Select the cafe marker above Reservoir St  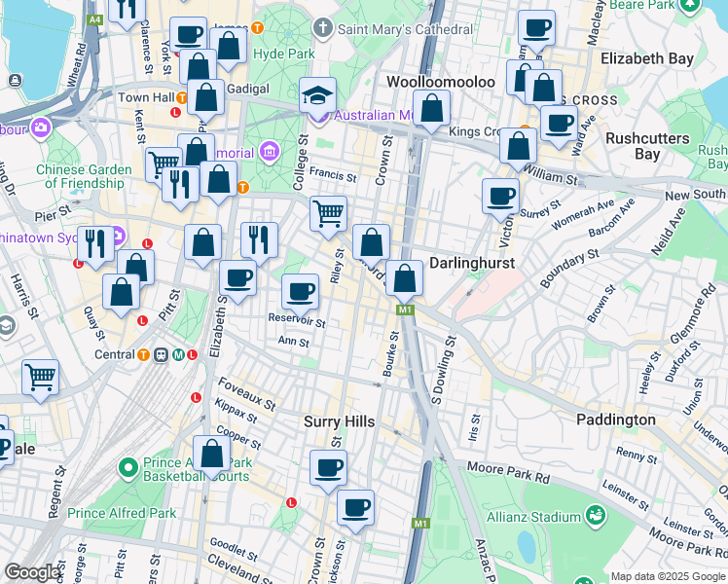pyautogui.click(x=300, y=292)
